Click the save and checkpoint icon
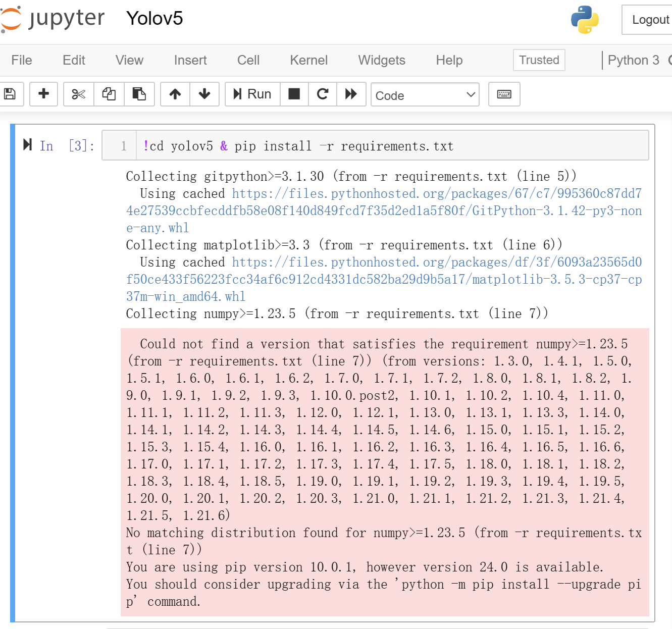The image size is (672, 629). [10, 94]
